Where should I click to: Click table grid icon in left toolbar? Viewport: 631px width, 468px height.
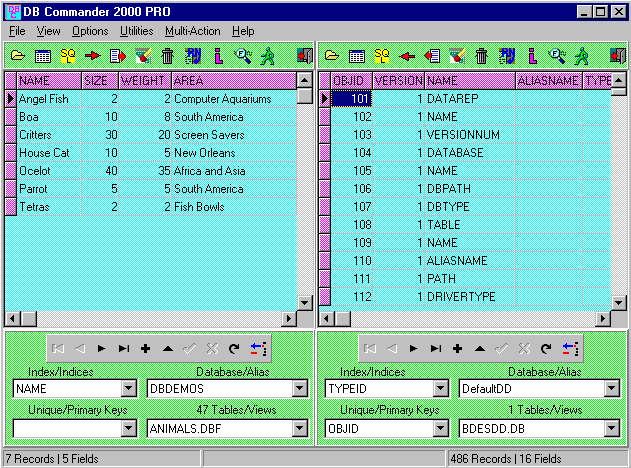43,56
